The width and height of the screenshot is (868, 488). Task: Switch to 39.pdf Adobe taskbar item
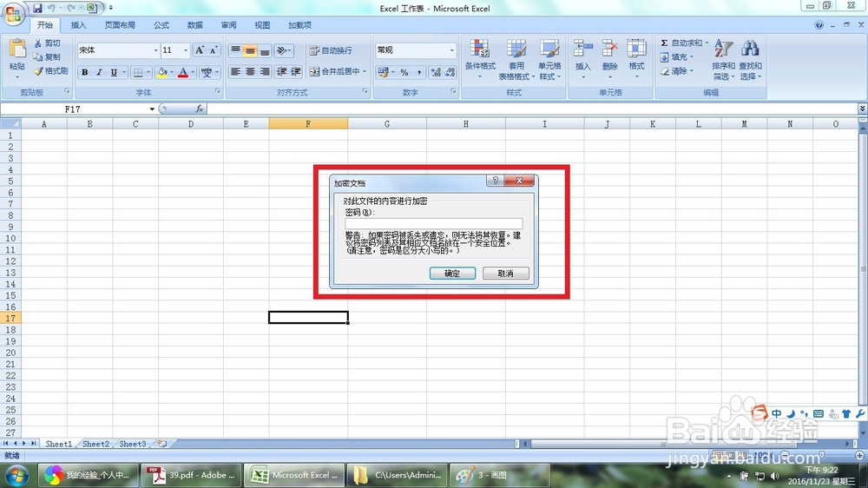[191, 475]
